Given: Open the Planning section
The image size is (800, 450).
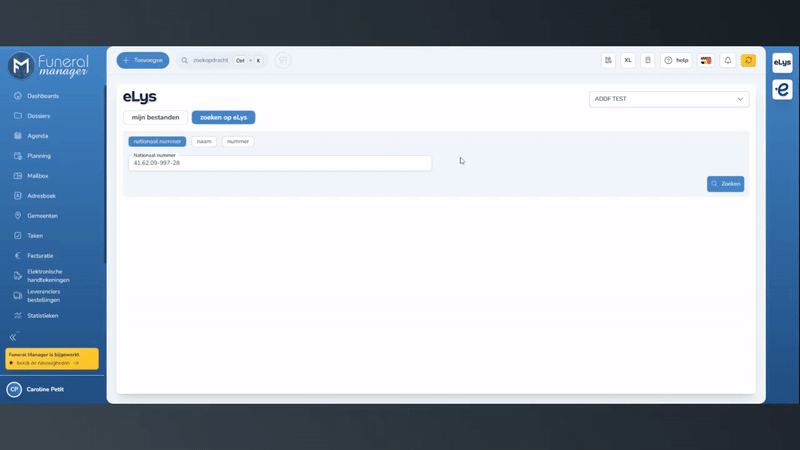Looking at the screenshot, I should (39, 156).
